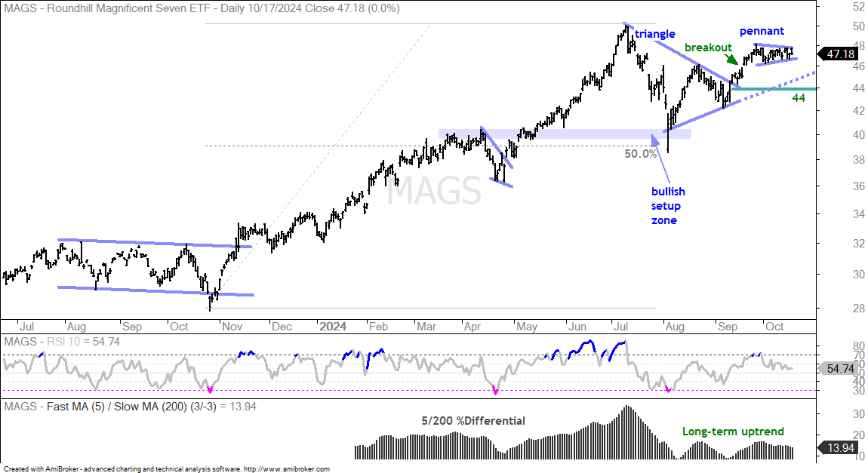Click the triangle annotation label
868x473 pixels.
[x=655, y=34]
